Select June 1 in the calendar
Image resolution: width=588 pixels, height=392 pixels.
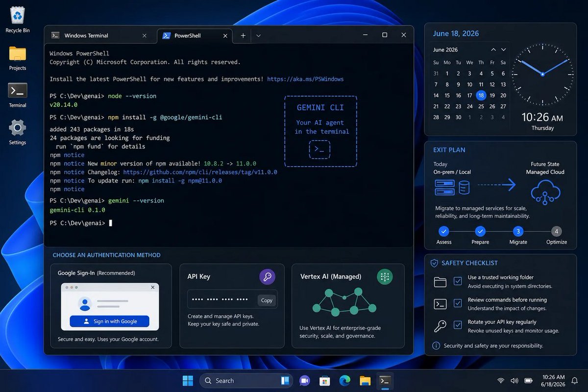tap(447, 73)
